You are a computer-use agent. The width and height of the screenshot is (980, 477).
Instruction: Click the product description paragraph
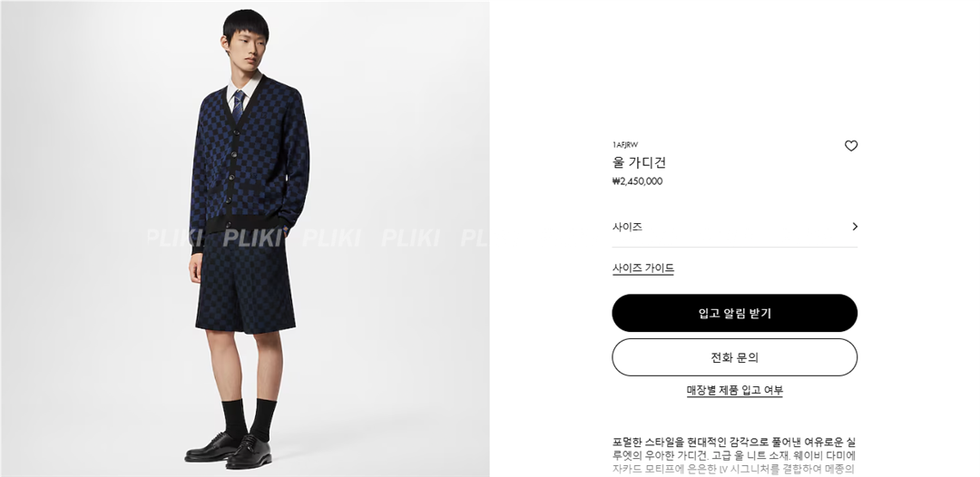[734, 456]
